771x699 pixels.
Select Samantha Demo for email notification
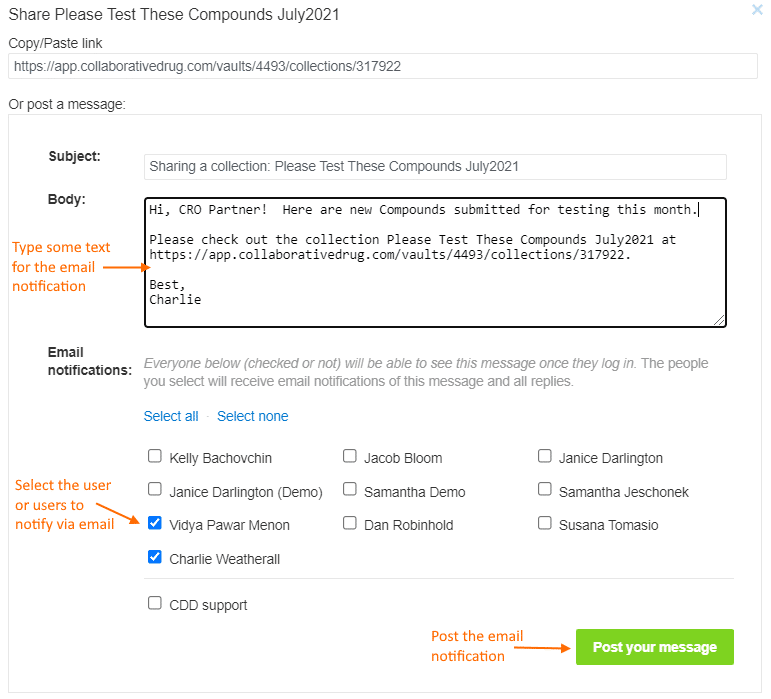(349, 489)
